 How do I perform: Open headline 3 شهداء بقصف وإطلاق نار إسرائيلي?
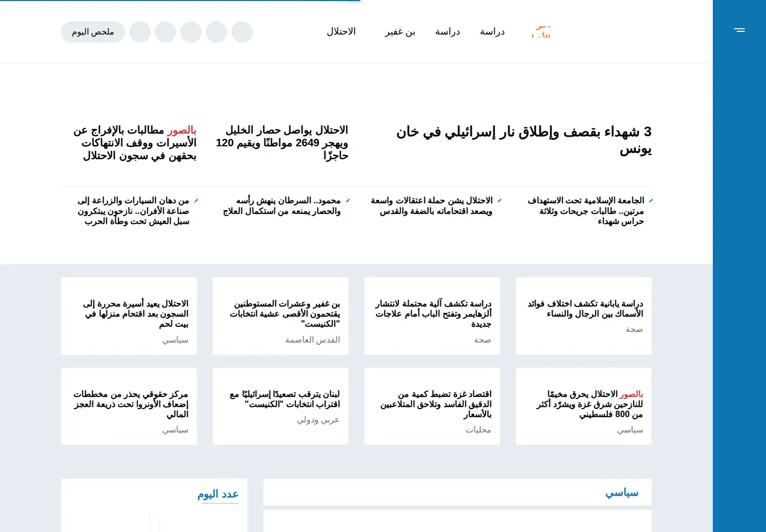(x=524, y=140)
